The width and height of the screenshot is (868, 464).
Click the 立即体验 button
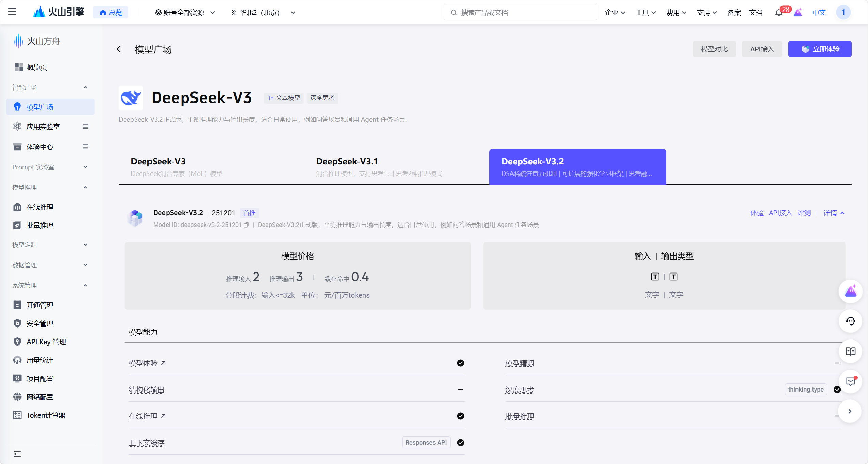click(x=820, y=49)
